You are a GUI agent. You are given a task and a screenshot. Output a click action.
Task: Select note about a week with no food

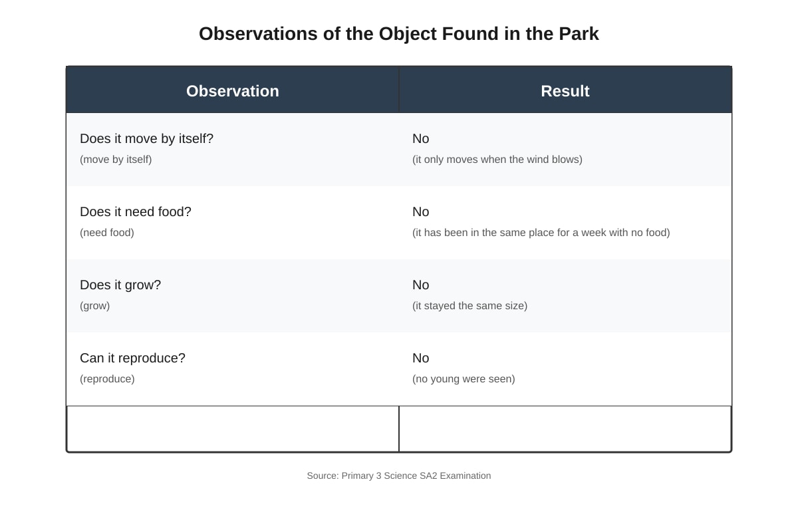pos(541,233)
